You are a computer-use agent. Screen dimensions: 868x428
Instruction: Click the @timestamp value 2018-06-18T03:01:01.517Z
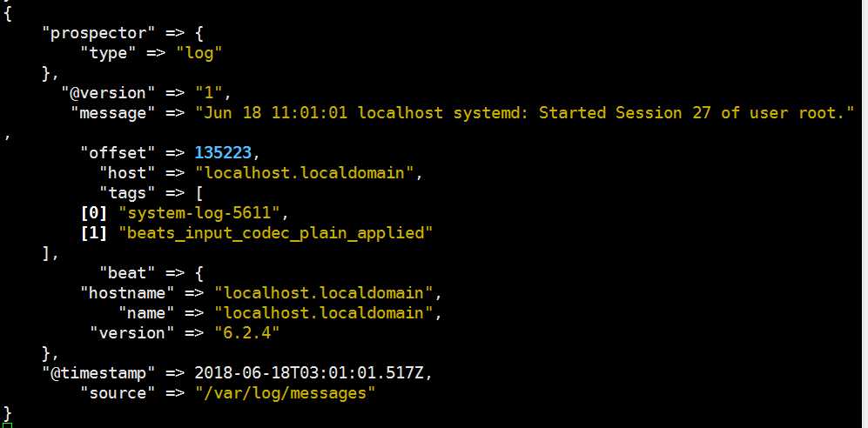pos(309,373)
